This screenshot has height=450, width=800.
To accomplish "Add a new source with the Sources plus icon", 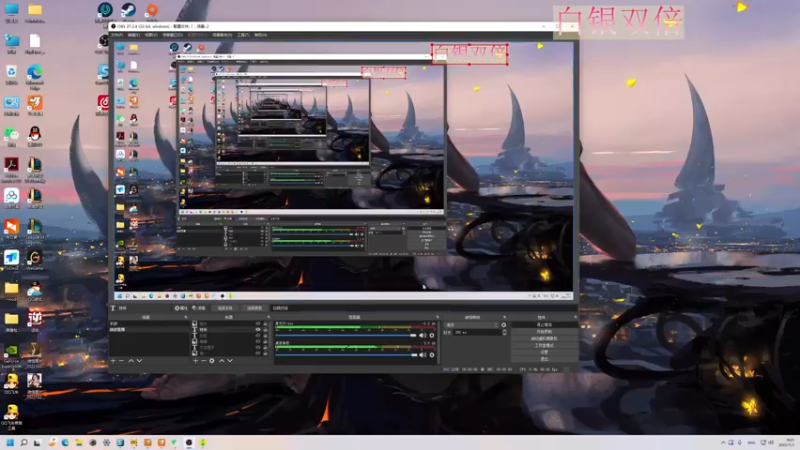I will click(195, 360).
